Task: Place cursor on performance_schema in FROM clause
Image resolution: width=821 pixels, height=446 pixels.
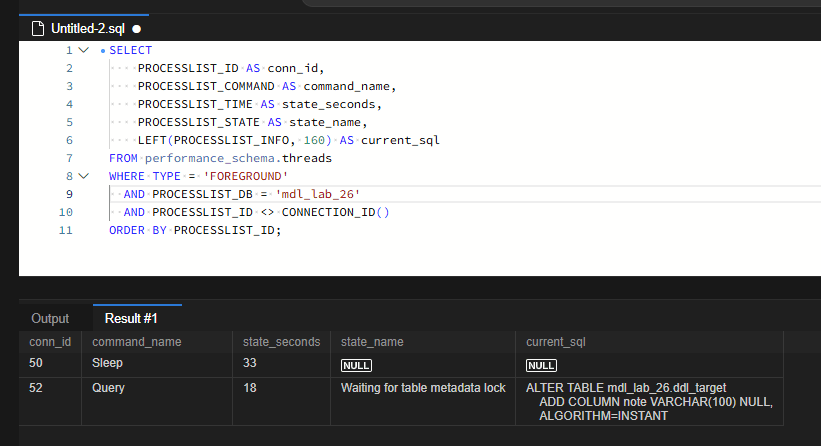Action: tap(209, 158)
